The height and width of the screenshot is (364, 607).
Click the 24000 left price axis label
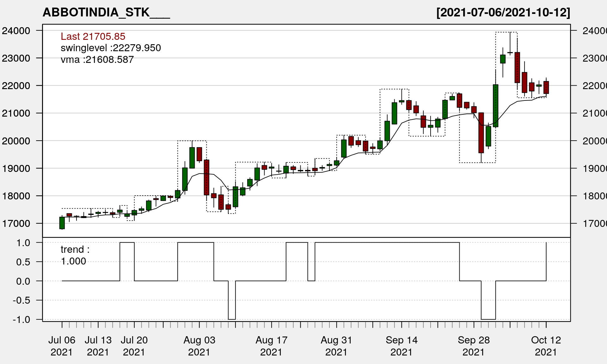tap(16, 31)
